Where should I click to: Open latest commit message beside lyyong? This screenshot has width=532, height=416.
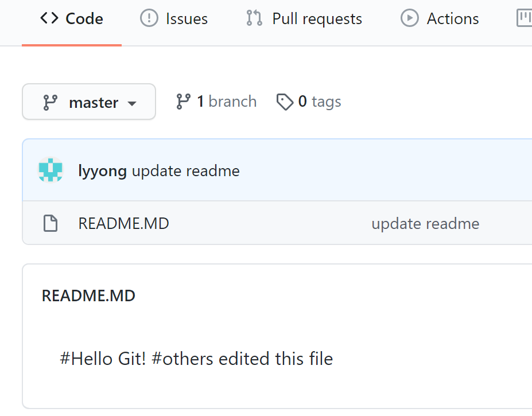[186, 171]
